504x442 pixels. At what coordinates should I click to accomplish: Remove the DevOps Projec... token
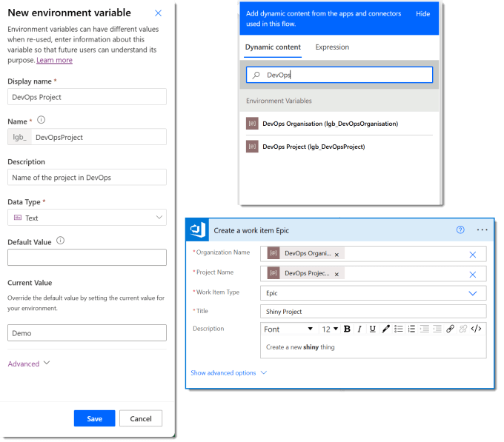click(336, 275)
